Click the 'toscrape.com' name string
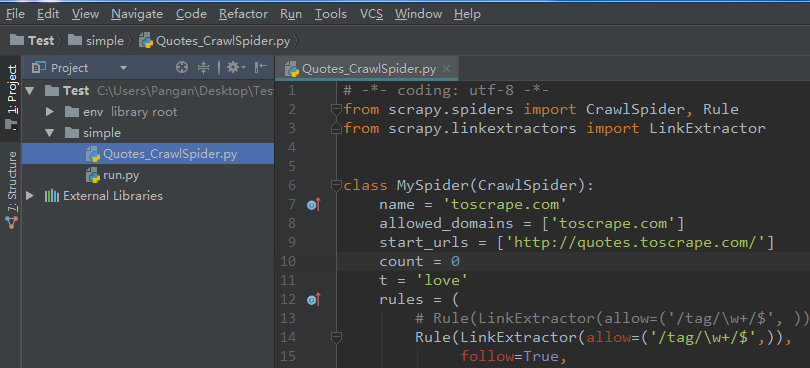The width and height of the screenshot is (810, 368). coord(506,204)
